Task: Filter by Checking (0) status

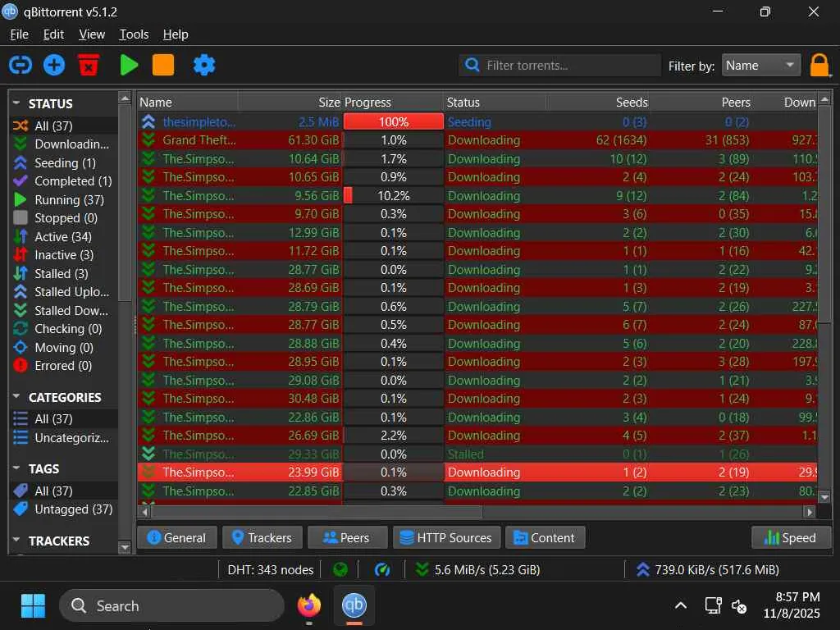Action: pyautogui.click(x=64, y=329)
